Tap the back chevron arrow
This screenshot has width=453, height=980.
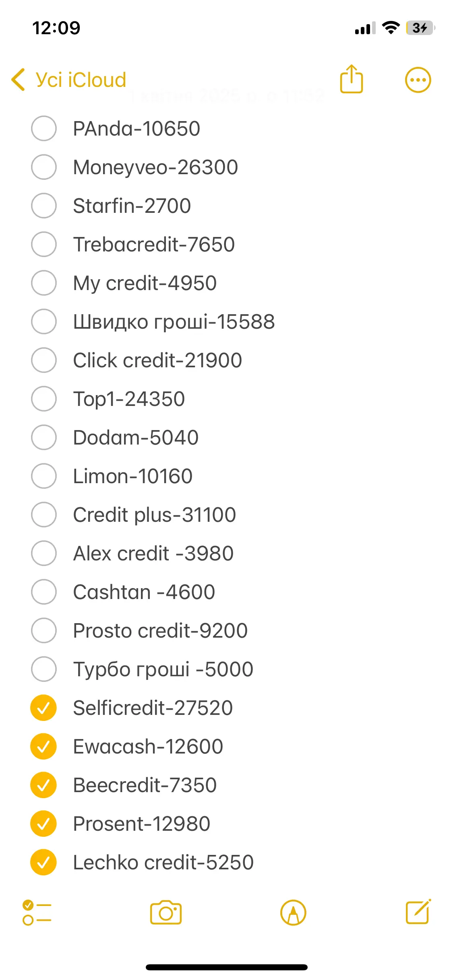pyautogui.click(x=18, y=79)
